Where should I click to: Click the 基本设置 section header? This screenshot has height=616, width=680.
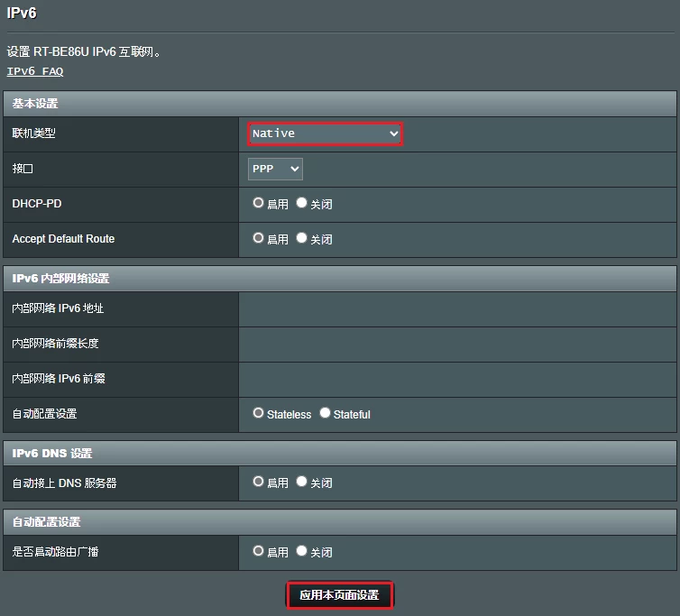point(35,104)
